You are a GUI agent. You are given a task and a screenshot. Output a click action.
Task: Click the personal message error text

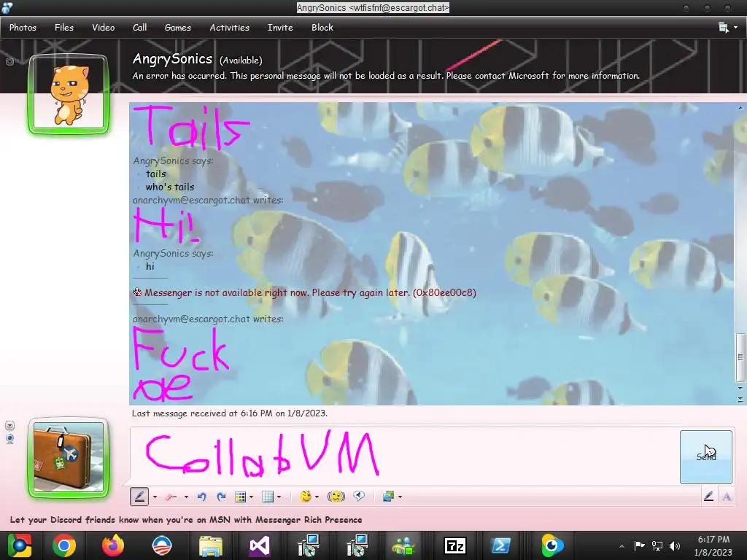pyautogui.click(x=386, y=76)
